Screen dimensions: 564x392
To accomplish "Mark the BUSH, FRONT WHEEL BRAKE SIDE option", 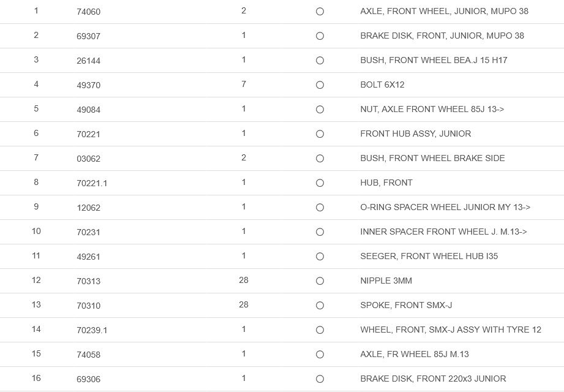I will click(320, 159).
